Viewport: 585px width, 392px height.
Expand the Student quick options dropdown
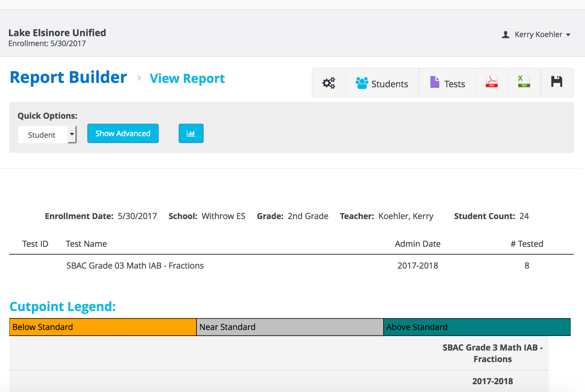click(x=47, y=134)
